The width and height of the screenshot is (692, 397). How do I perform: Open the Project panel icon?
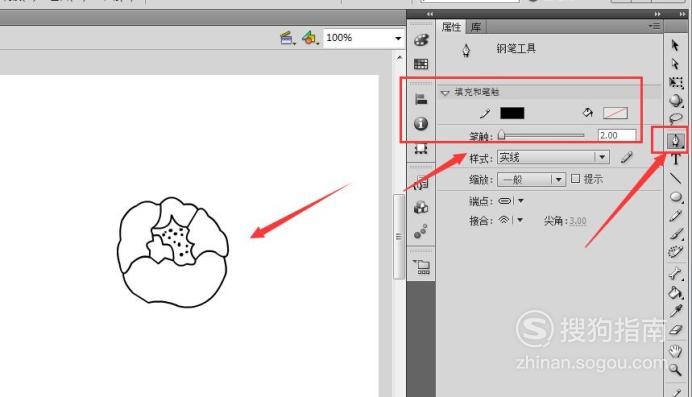[422, 266]
